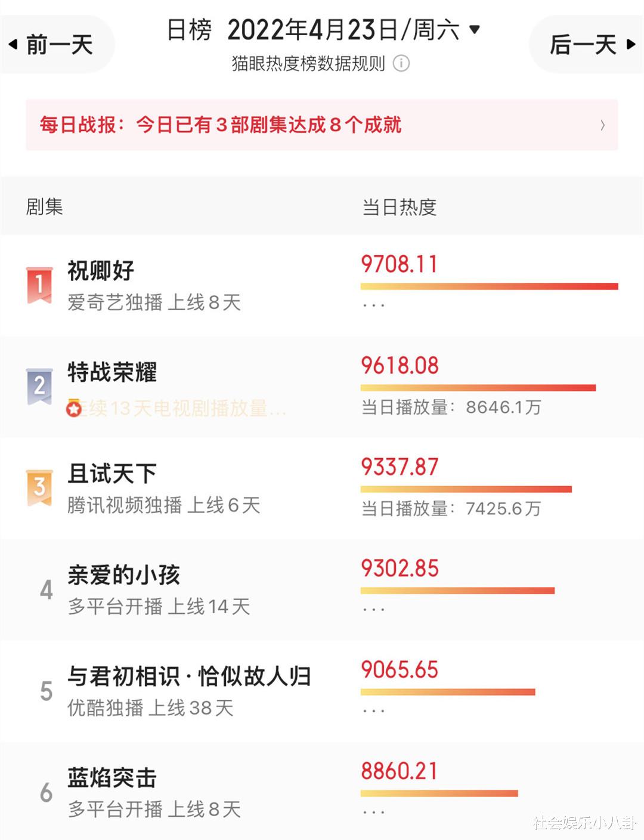Click the 剧集 column header

pyautogui.click(x=44, y=207)
